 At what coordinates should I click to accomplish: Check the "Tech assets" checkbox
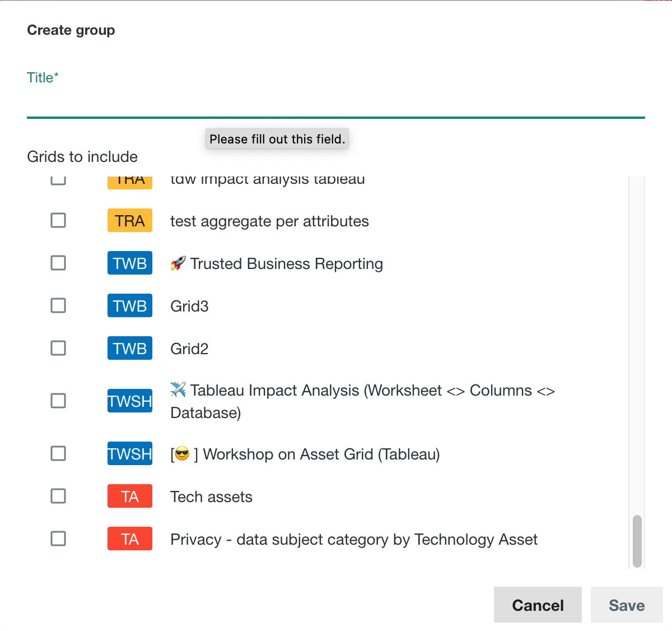pos(58,496)
